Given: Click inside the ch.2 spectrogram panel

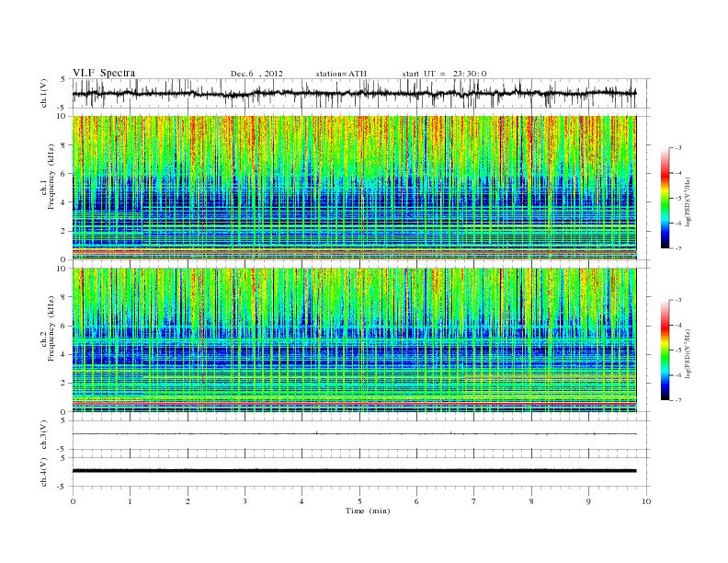Looking at the screenshot, I should pos(354,340).
